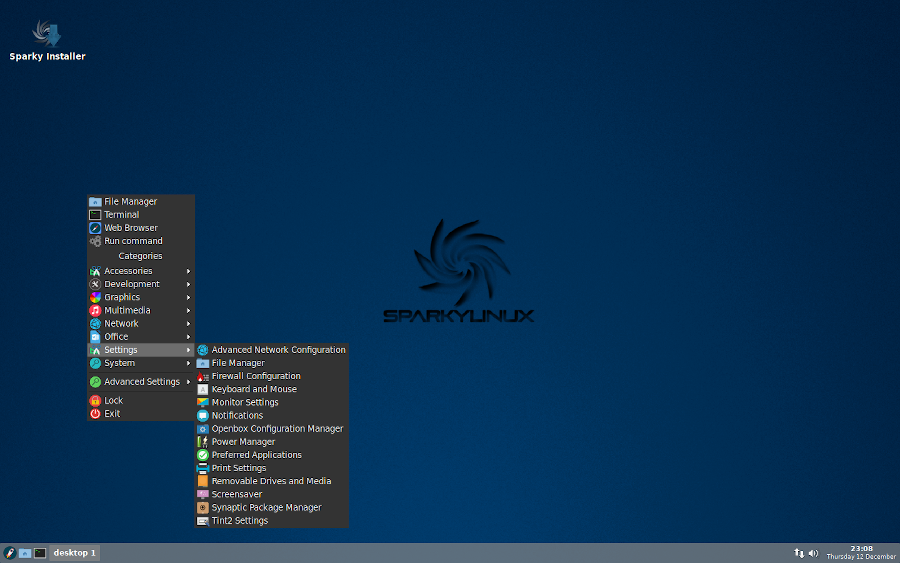This screenshot has height=563, width=900.
Task: Click the desktop 1 taskbar button
Action: [x=74, y=553]
